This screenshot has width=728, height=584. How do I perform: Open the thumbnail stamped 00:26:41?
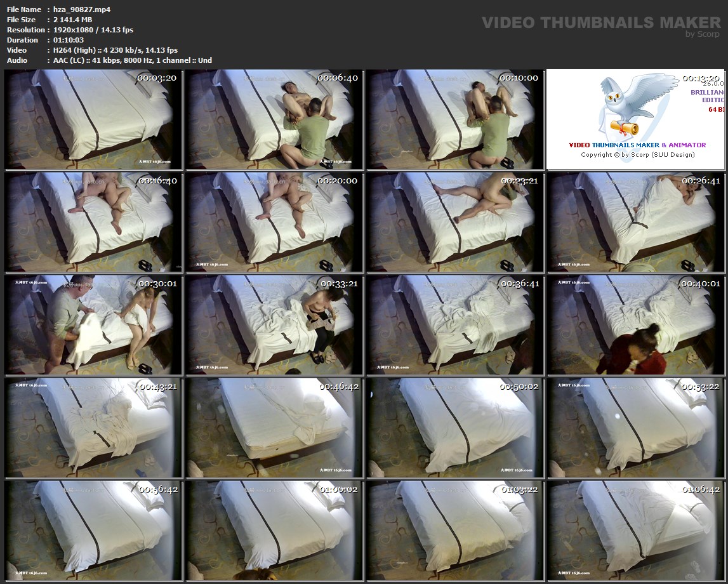(x=635, y=222)
